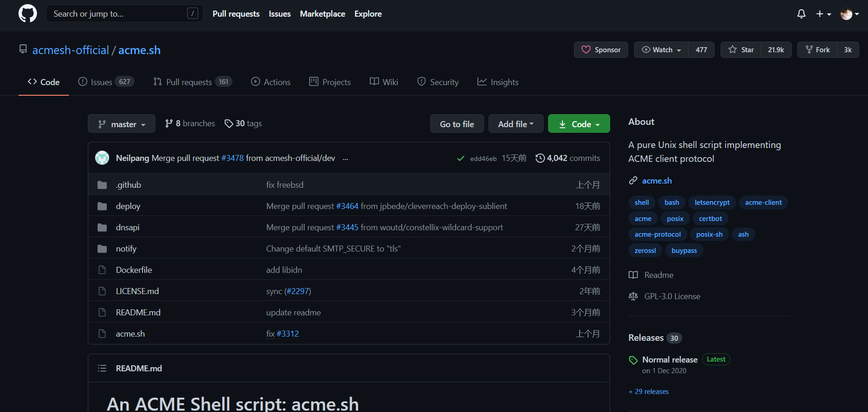Click the Go to file button
The height and width of the screenshot is (412, 868).
(x=457, y=124)
